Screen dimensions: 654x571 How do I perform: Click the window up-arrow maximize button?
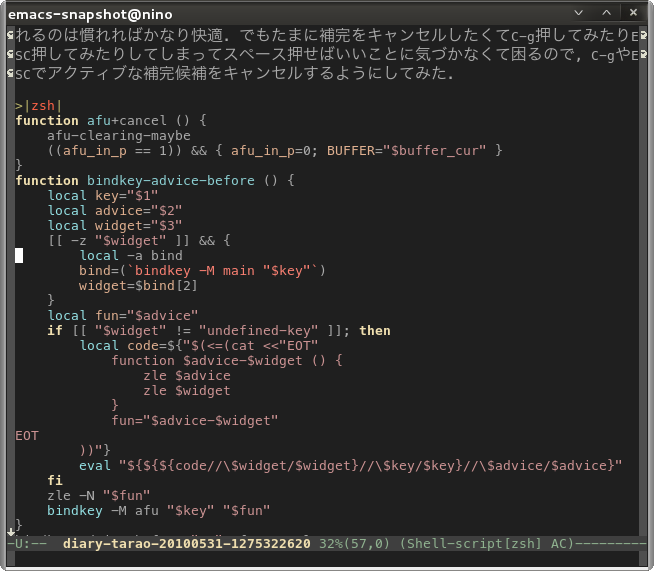[606, 13]
